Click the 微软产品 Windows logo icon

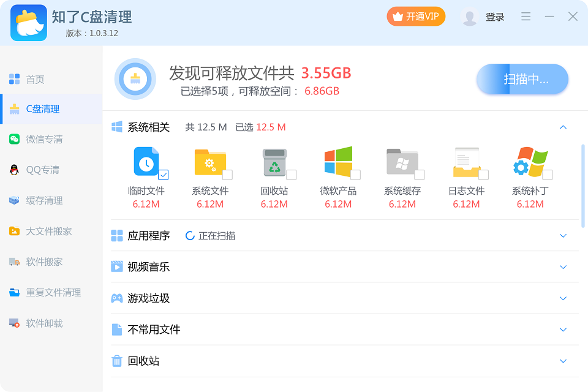[338, 162]
